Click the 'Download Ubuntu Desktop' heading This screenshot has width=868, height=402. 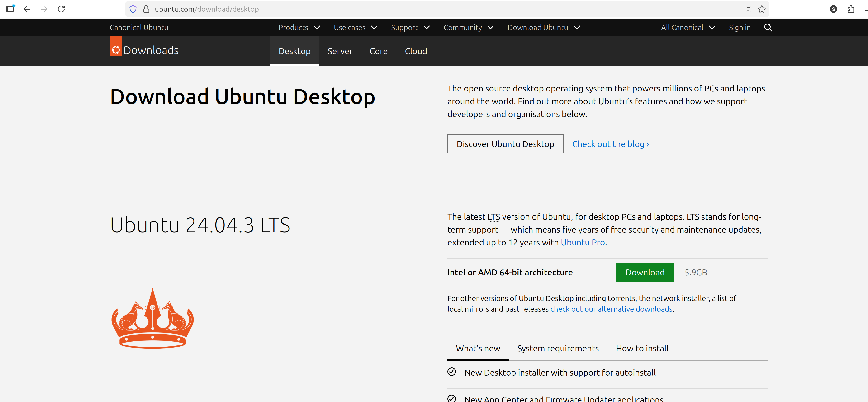click(243, 97)
